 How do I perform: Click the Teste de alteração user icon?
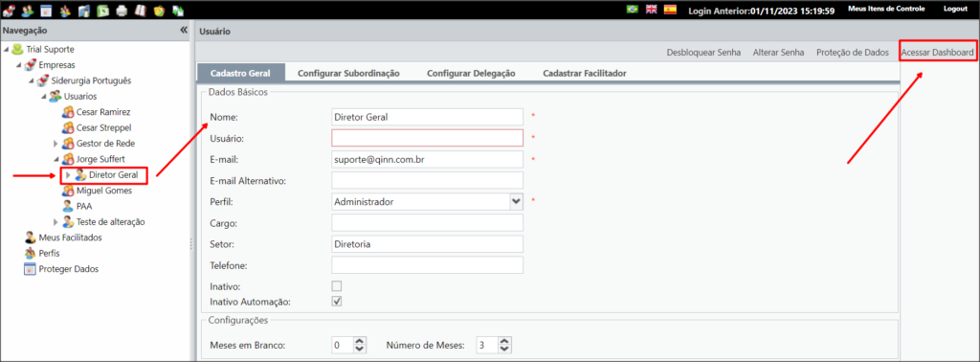pyautogui.click(x=68, y=222)
